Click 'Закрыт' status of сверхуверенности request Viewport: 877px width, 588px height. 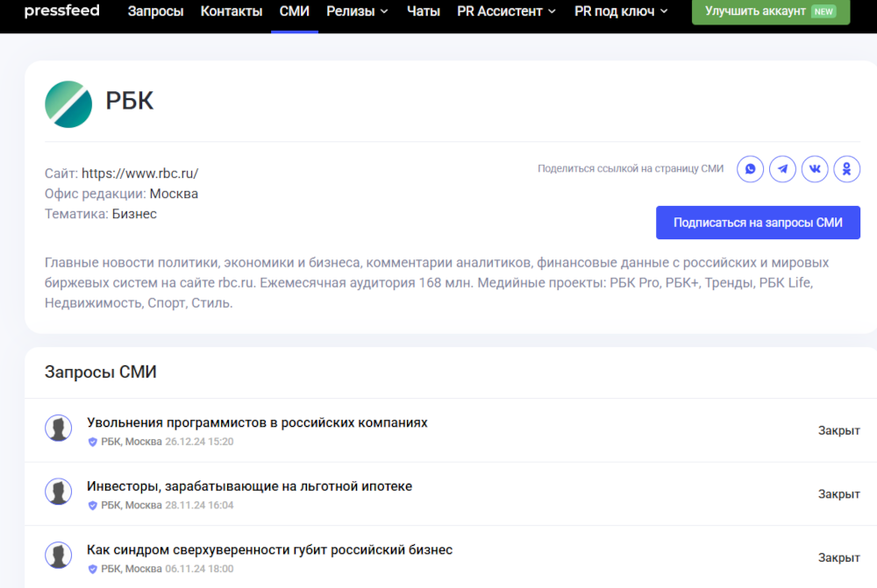click(839, 558)
